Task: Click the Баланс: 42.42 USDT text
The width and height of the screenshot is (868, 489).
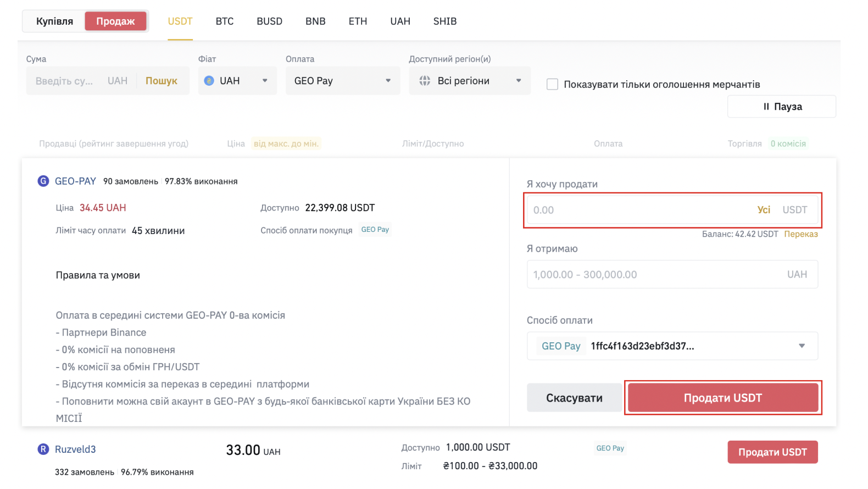Action: click(x=740, y=234)
